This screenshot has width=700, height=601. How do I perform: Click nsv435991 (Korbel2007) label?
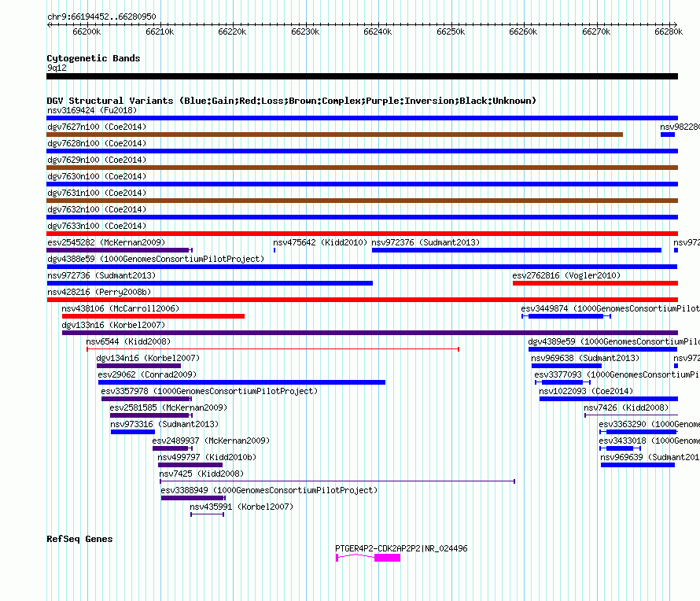tap(241, 507)
